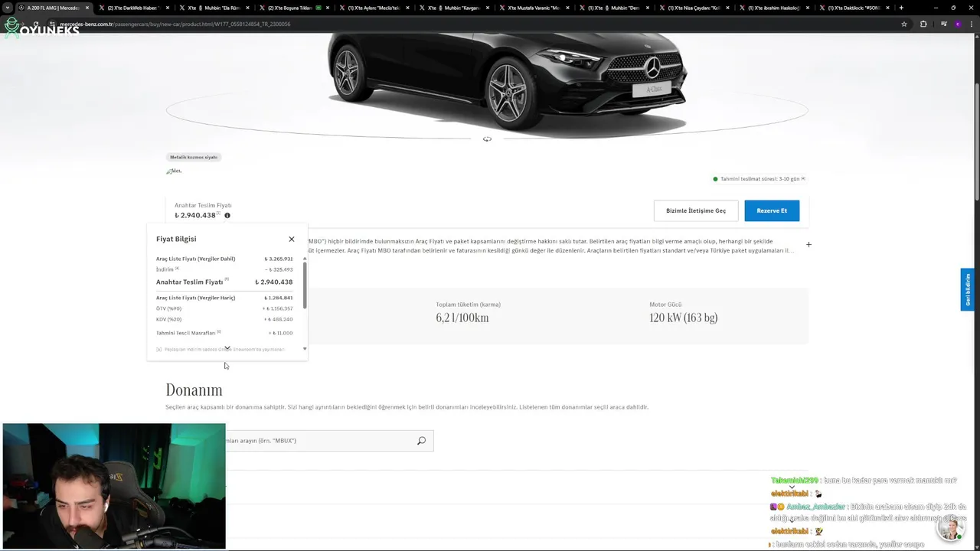Open the media control icon in toolbar
980x551 pixels.
click(943, 24)
